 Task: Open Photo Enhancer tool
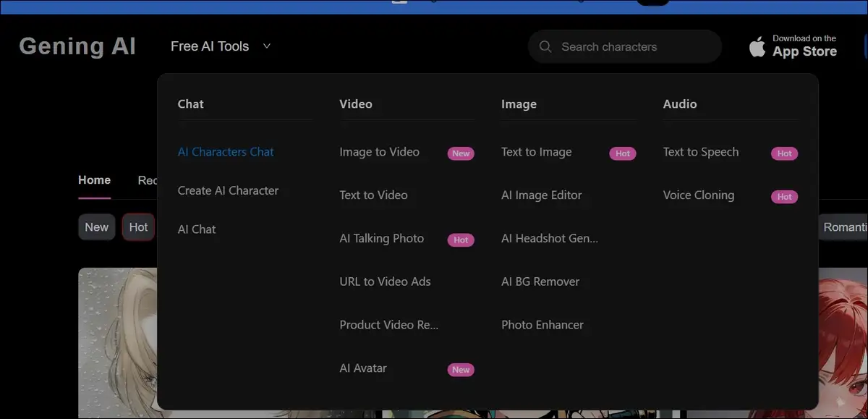coord(542,325)
